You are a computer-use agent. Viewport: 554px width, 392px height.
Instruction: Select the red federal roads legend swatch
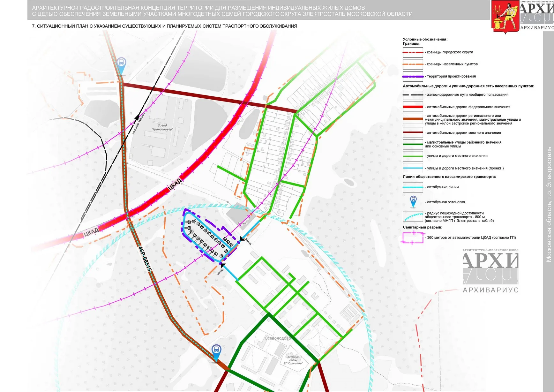(413, 107)
